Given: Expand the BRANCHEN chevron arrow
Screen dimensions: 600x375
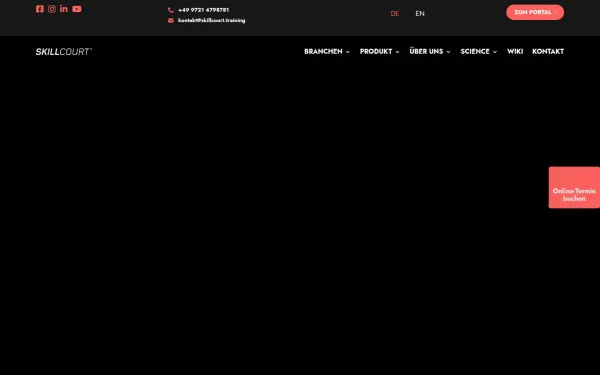Looking at the screenshot, I should click(347, 52).
